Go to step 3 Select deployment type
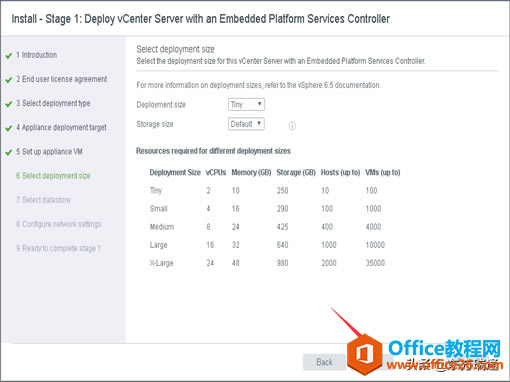The width and height of the screenshot is (510, 382). [x=53, y=103]
